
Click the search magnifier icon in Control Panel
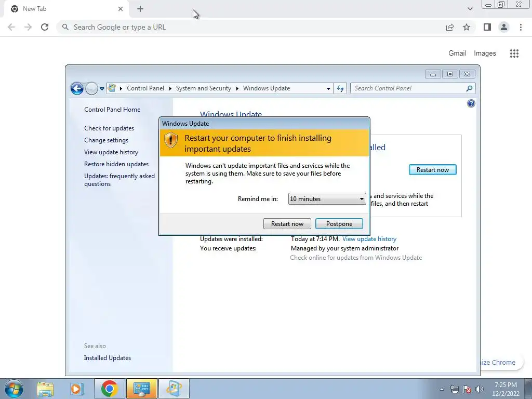tap(469, 88)
